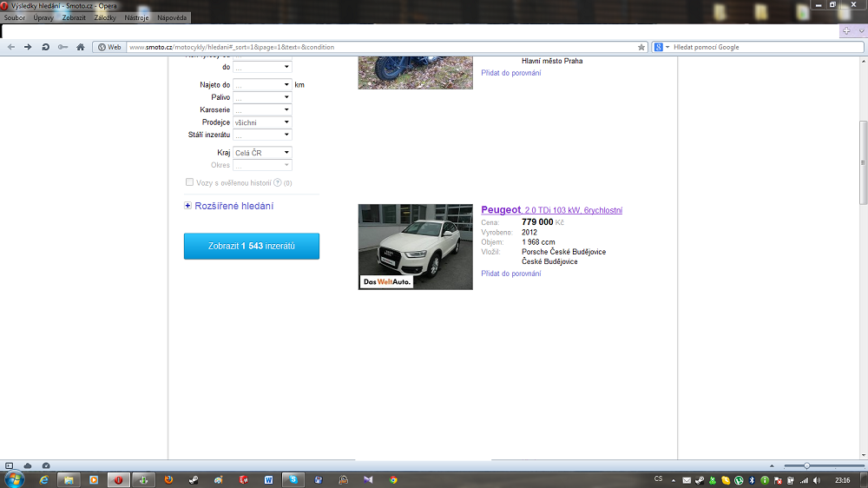Click the password wand key icon

62,47
